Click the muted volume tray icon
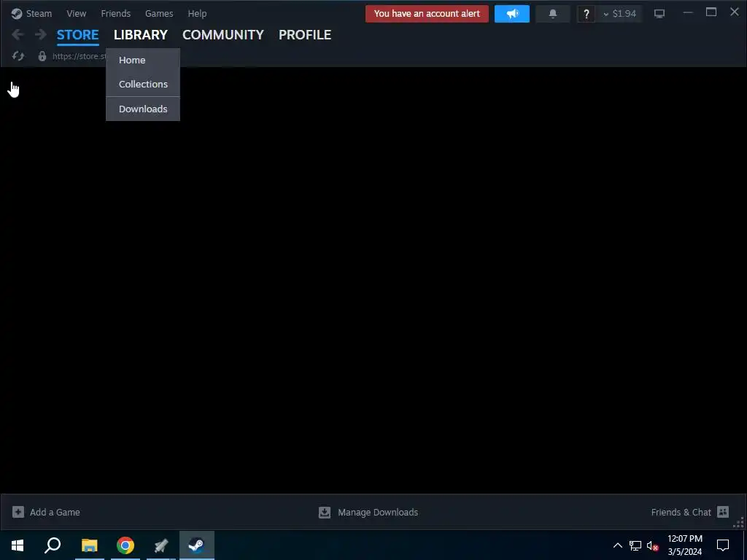 click(653, 545)
